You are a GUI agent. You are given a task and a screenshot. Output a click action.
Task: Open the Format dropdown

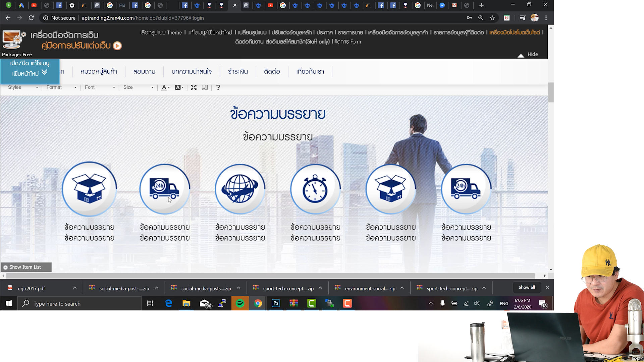point(61,87)
